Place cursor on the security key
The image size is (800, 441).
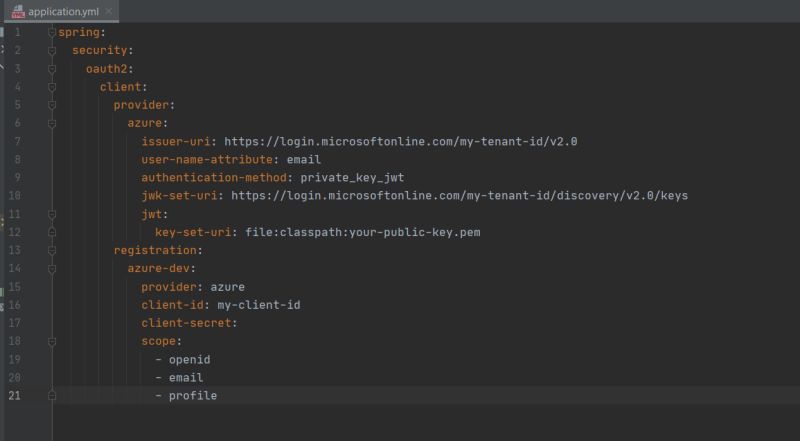[x=99, y=50]
